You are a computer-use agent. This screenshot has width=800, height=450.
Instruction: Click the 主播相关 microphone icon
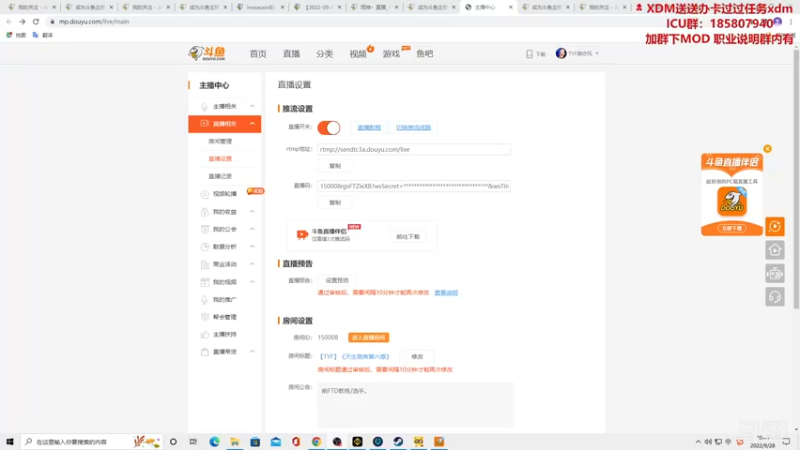point(205,106)
